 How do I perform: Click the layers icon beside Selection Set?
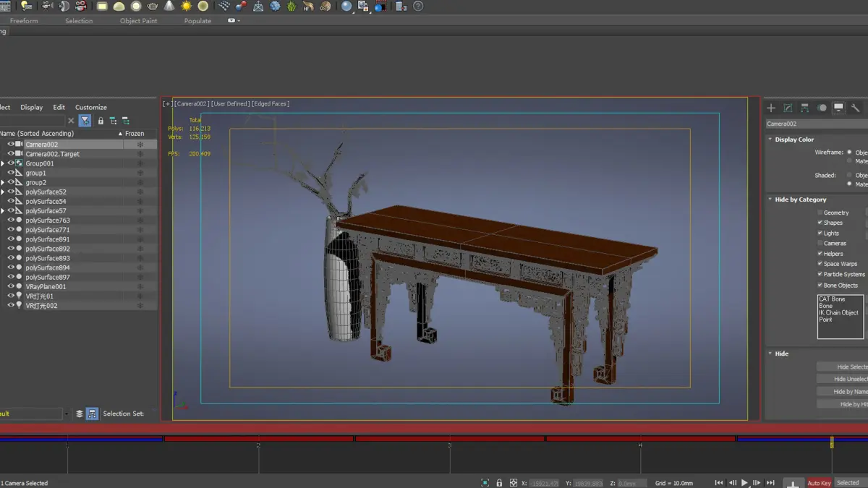pos(80,414)
